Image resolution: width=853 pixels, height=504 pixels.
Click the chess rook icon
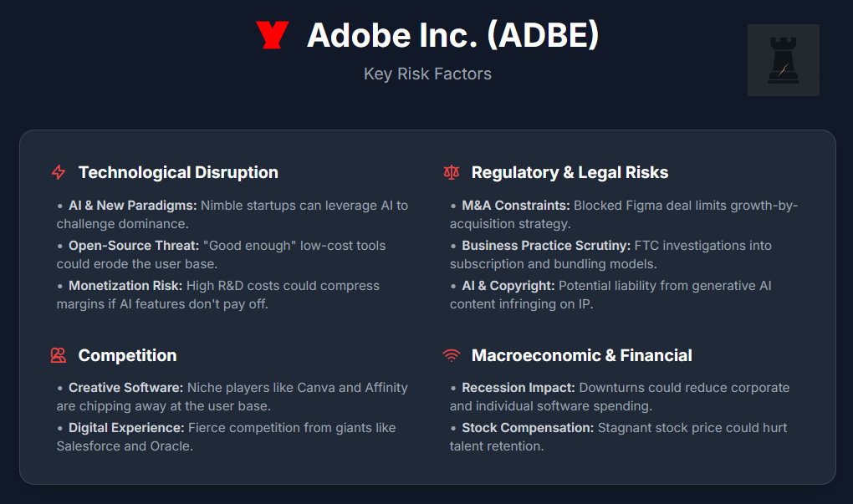(783, 60)
